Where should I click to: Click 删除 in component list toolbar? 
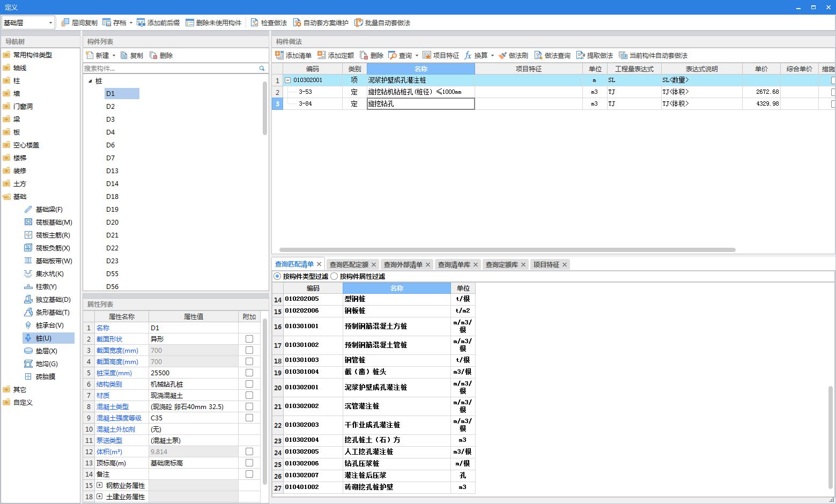[x=161, y=55]
